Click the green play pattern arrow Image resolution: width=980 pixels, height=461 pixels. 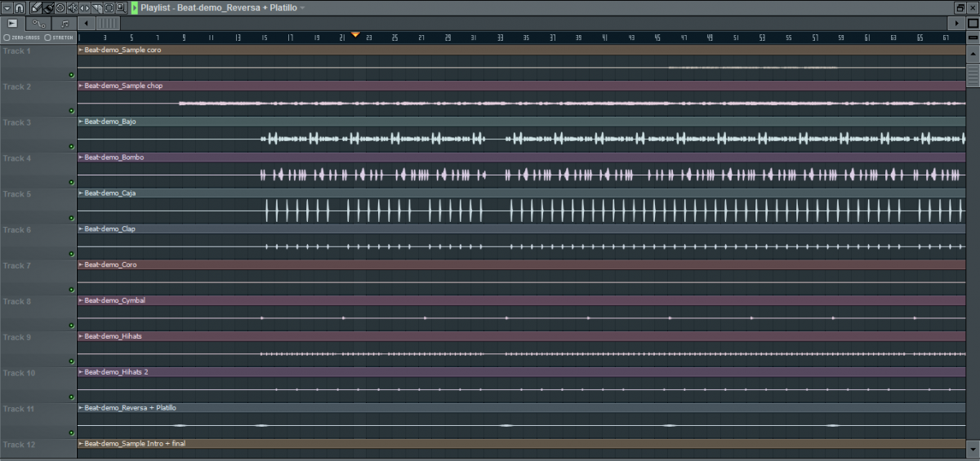click(x=134, y=7)
